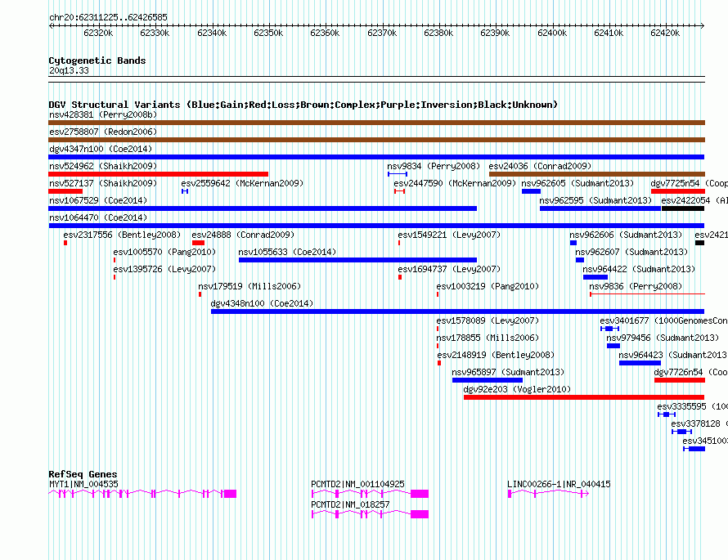Viewport: 728px width, 560px height.
Task: Click the 62420k ruler tick label
Action: (665, 33)
